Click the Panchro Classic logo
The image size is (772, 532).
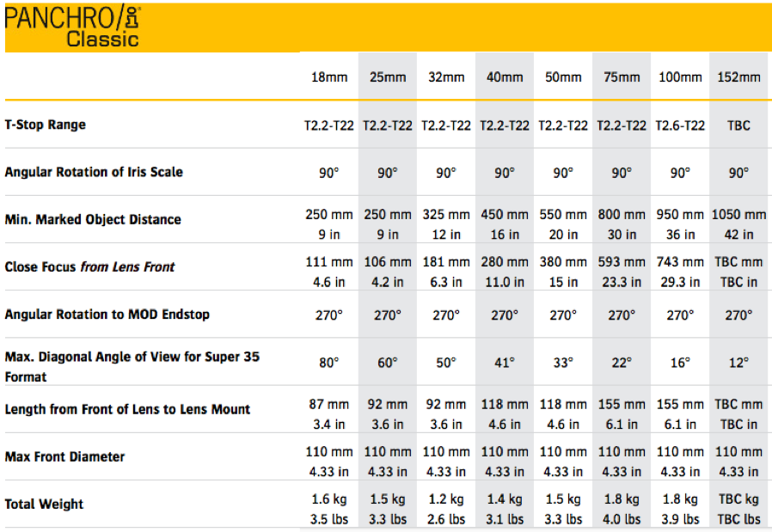point(72,27)
